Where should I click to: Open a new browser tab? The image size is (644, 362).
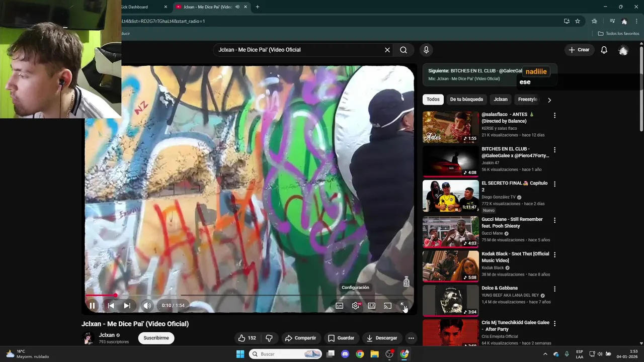258,7
